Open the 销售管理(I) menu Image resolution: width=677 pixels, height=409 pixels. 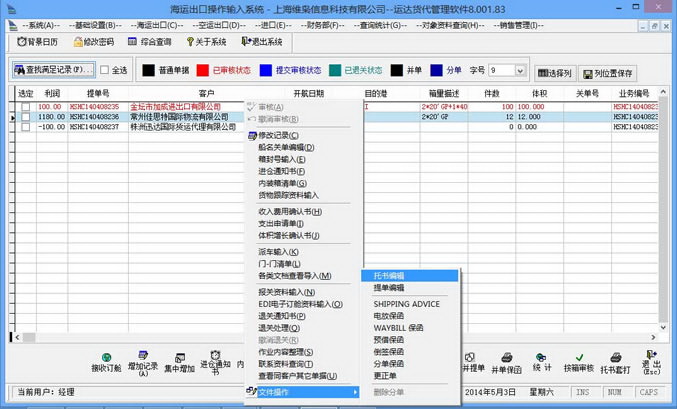pyautogui.click(x=519, y=25)
